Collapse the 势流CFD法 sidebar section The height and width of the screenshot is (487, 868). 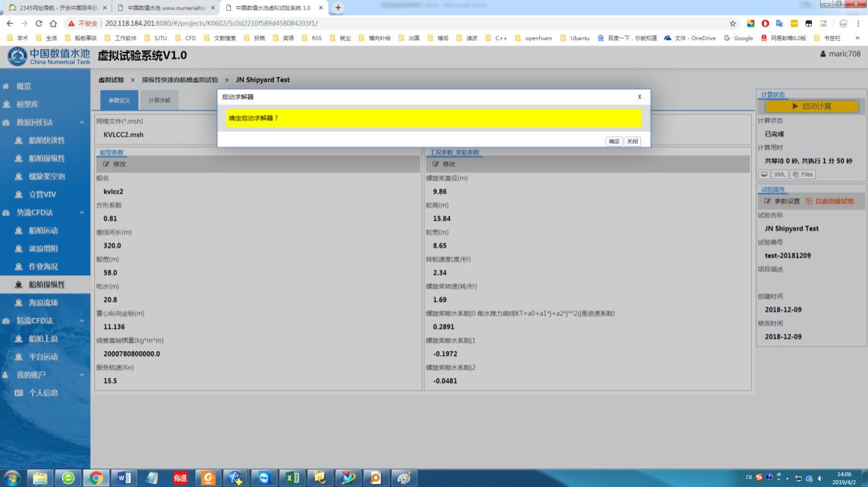pyautogui.click(x=81, y=212)
